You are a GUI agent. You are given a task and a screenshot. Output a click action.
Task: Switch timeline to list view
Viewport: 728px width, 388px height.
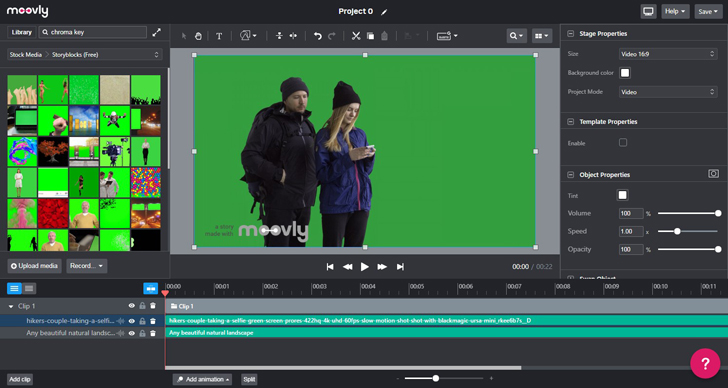[x=14, y=289]
